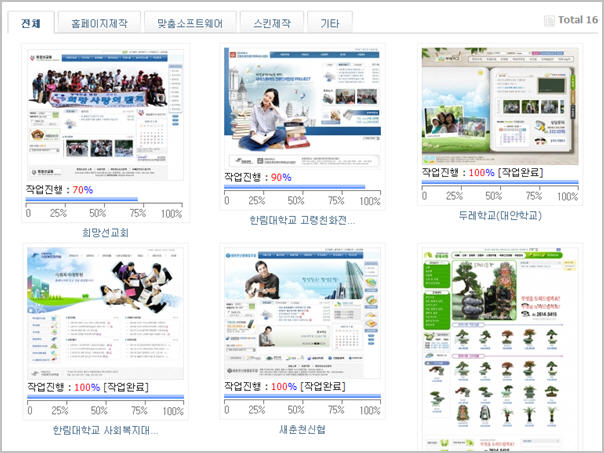Click the list icon beside Total 16
Screen dimensions: 604x453
(x=549, y=20)
